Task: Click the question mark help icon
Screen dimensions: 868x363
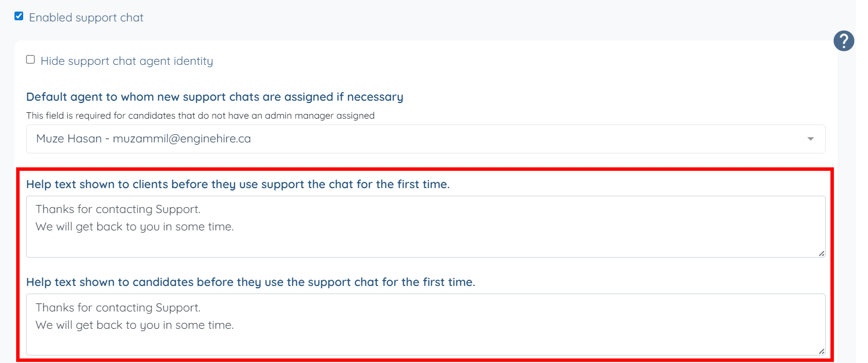Action: 844,41
